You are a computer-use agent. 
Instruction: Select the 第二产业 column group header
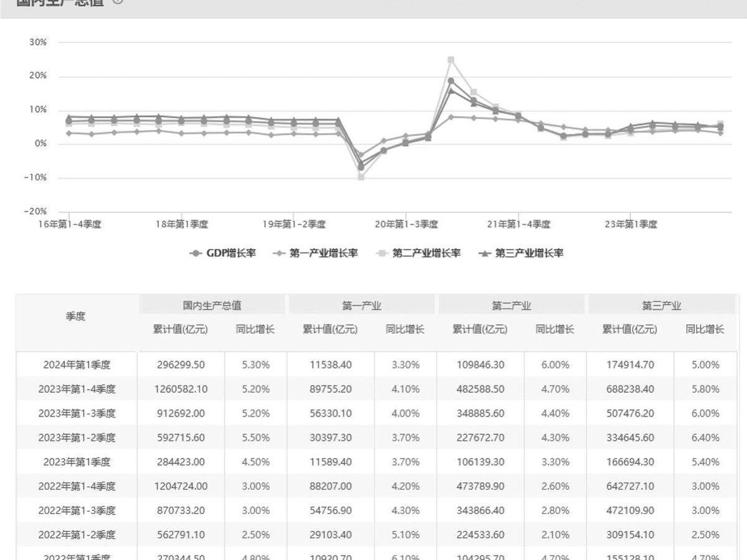[x=512, y=306]
